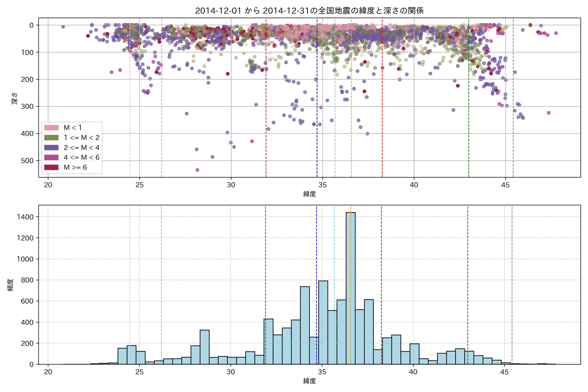Click the isolated tall bar between 28 and 29 latitude
Viewport: 588px width, 392px height.
204,347
